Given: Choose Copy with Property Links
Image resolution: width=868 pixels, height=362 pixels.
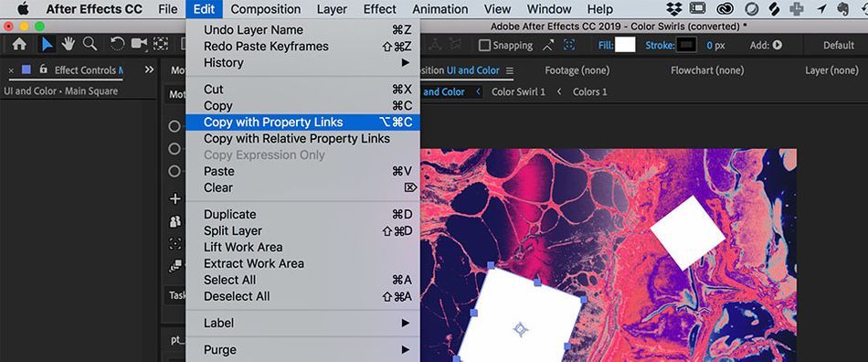Looking at the screenshot, I should coord(302,122).
